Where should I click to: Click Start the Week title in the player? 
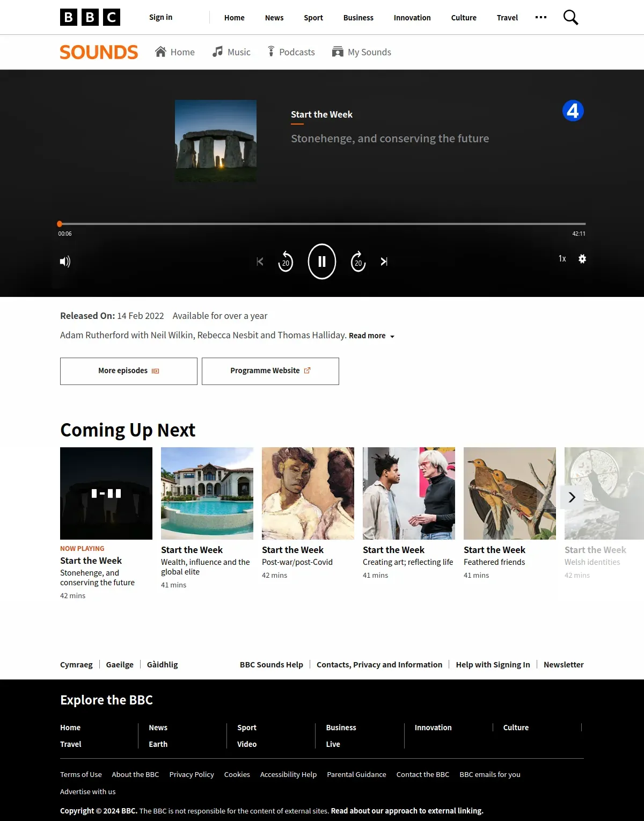[321, 114]
